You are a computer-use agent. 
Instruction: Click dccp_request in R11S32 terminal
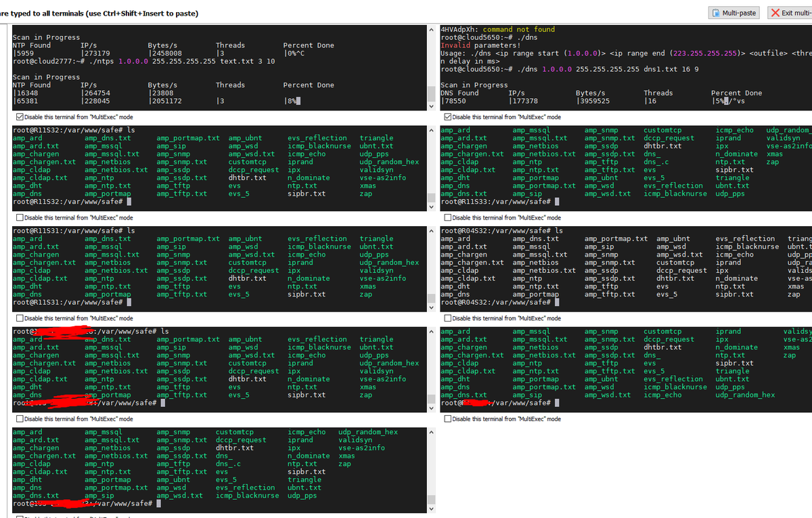(254, 170)
